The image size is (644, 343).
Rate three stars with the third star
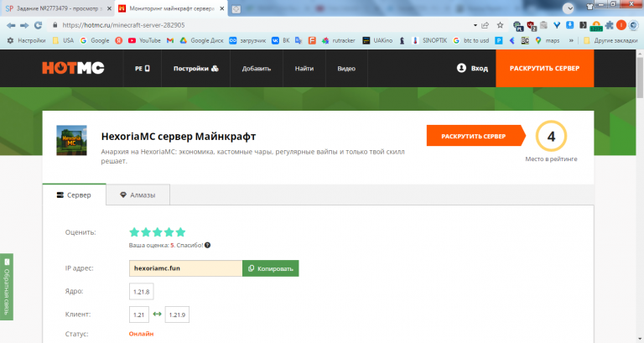pyautogui.click(x=158, y=232)
